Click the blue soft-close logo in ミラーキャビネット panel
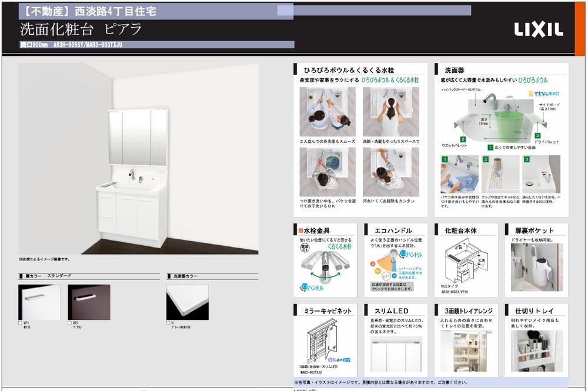This screenshot has width=588, height=391. tap(339, 359)
